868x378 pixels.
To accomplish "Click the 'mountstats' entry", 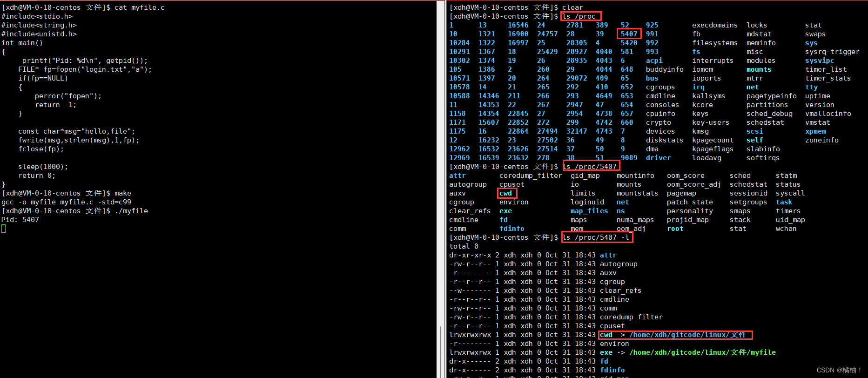I will 638,193.
